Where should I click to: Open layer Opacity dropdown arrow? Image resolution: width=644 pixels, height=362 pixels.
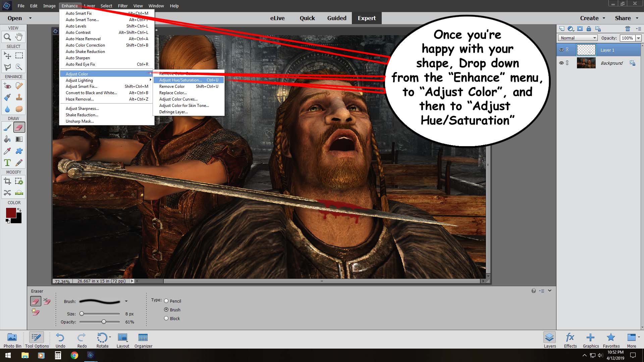(x=638, y=38)
